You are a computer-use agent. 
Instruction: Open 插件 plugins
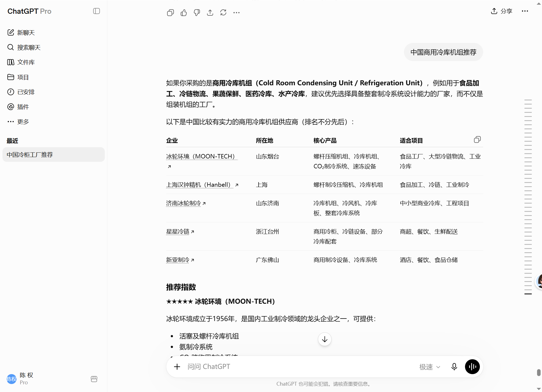[x=54, y=107]
